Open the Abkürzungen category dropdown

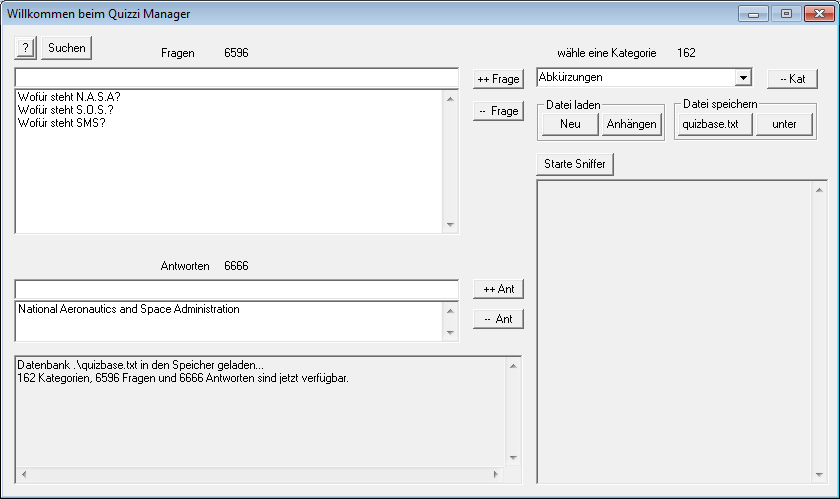742,77
